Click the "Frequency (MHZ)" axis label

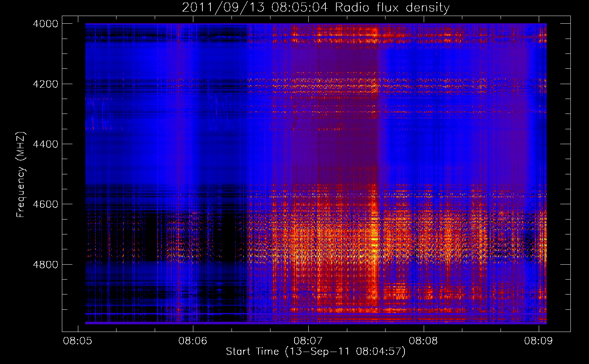pyautogui.click(x=21, y=175)
